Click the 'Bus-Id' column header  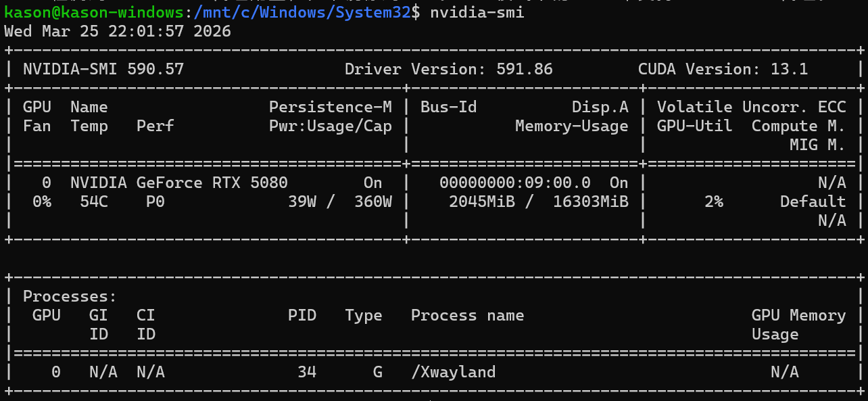click(x=449, y=107)
